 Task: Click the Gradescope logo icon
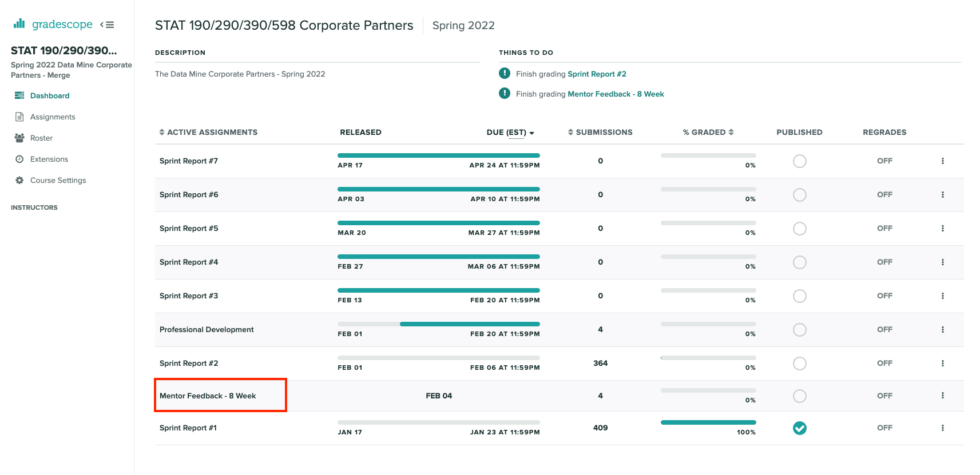19,24
